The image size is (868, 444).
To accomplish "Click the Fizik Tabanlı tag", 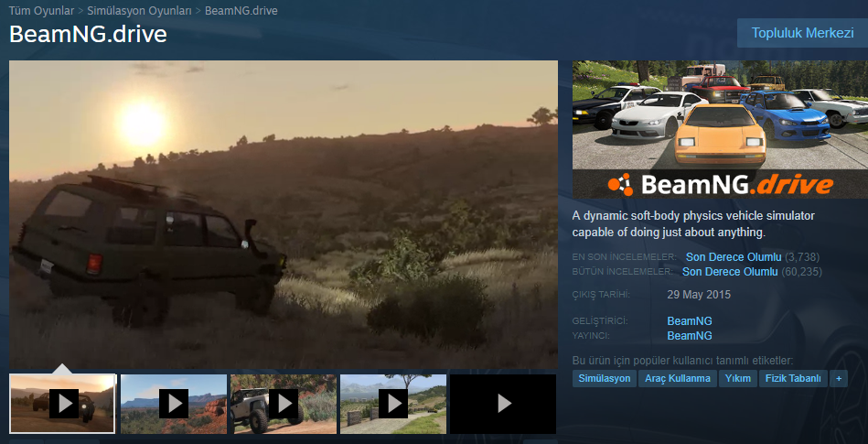I will [793, 379].
